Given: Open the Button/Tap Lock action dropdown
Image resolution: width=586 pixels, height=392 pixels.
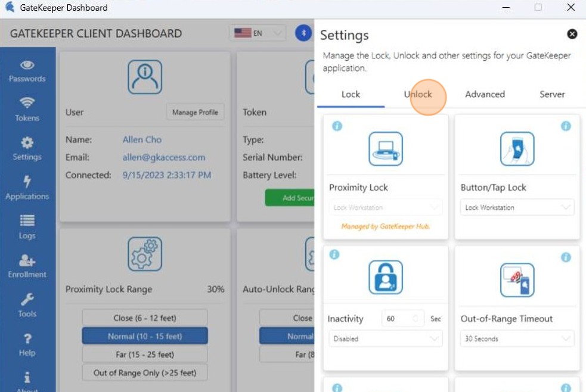Looking at the screenshot, I should tap(517, 207).
